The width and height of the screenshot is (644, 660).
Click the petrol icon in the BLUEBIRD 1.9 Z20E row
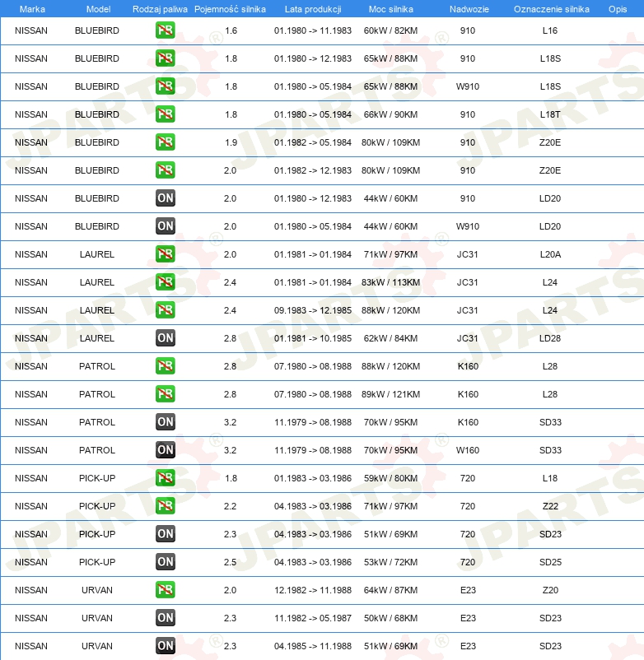[165, 142]
